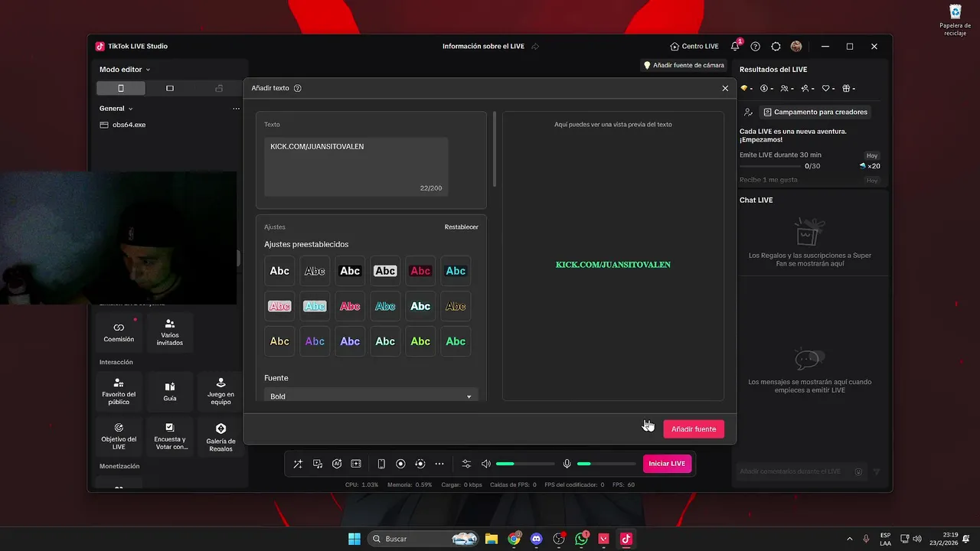Open Windows Start menu

pyautogui.click(x=354, y=539)
